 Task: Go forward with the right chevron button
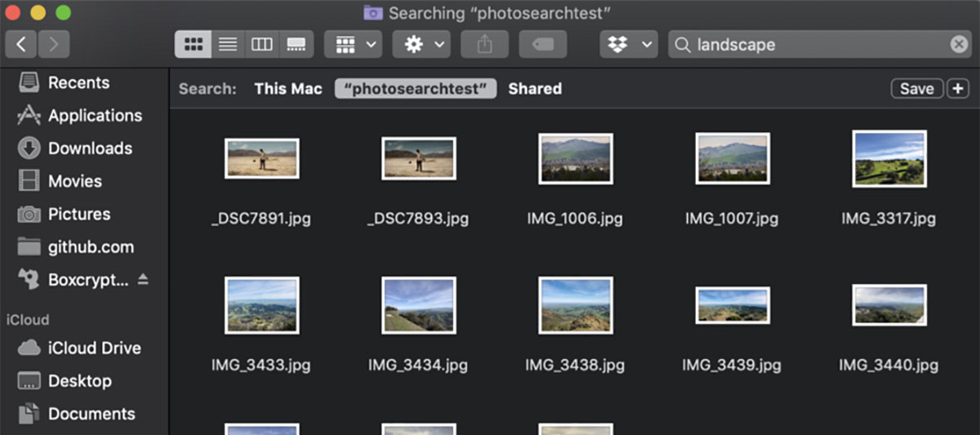53,44
